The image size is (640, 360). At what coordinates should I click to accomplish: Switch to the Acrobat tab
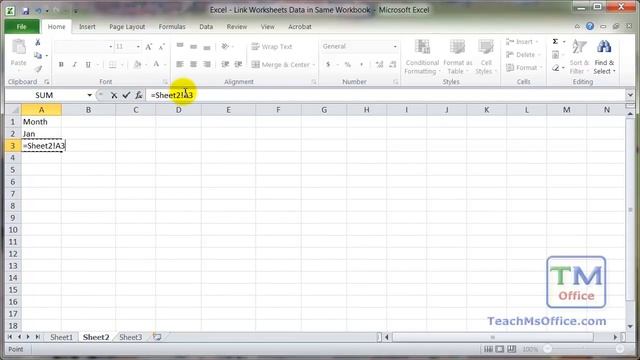[x=300, y=27]
